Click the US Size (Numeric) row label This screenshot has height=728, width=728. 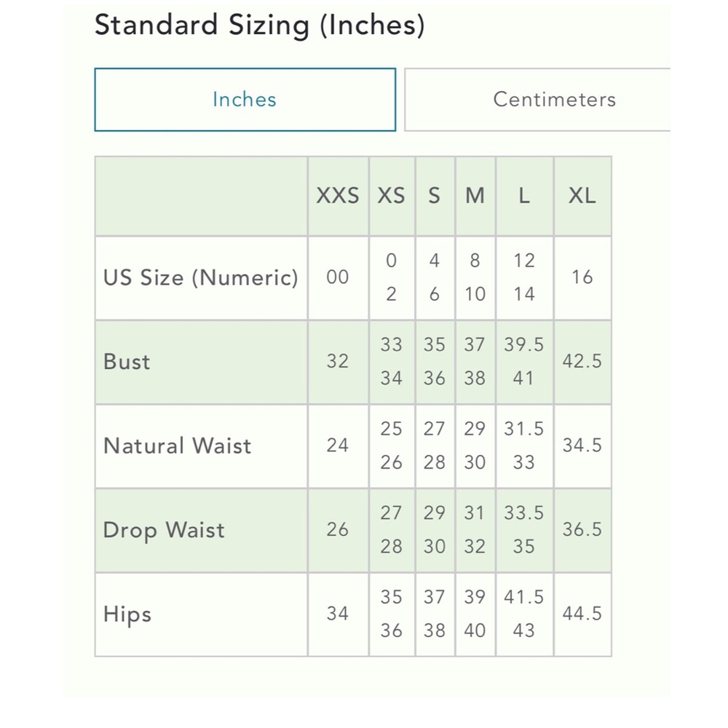point(201,277)
